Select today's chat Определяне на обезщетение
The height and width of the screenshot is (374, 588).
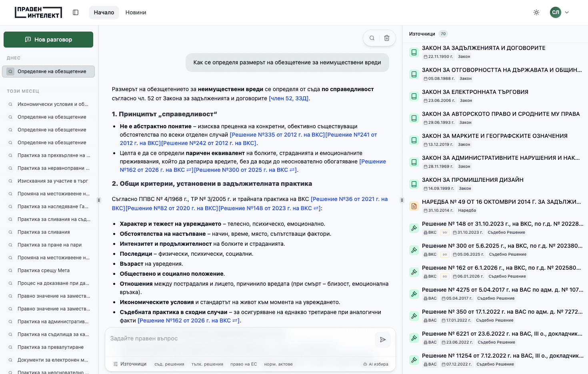coord(48,72)
